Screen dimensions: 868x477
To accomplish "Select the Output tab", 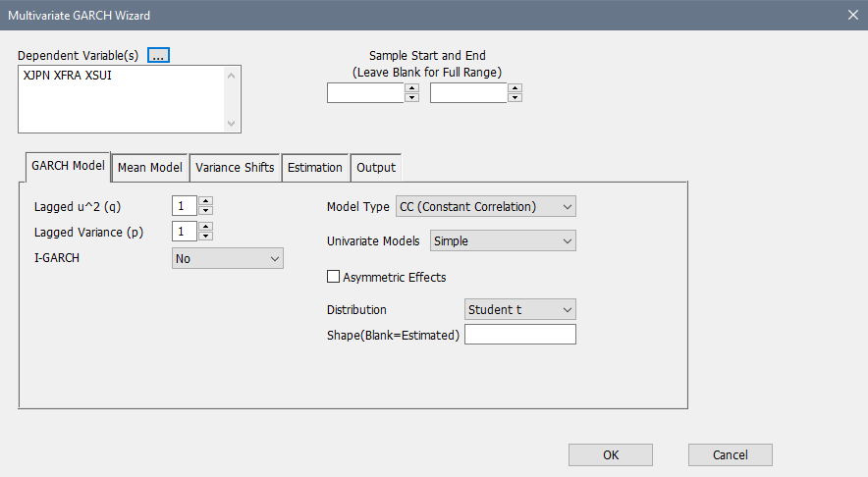I will (376, 168).
